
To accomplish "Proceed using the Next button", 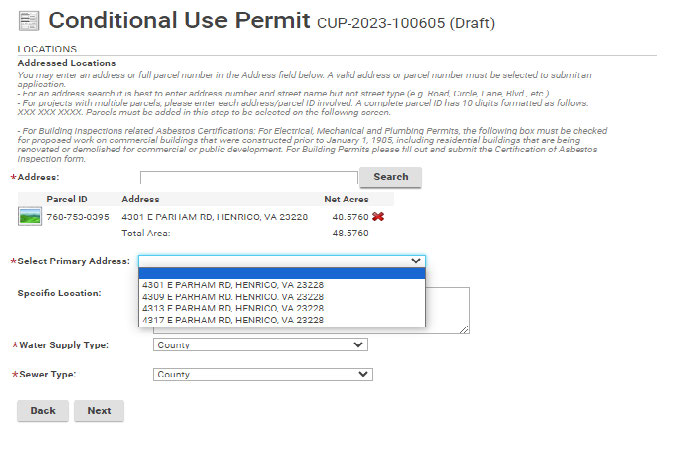I will pos(99,411).
